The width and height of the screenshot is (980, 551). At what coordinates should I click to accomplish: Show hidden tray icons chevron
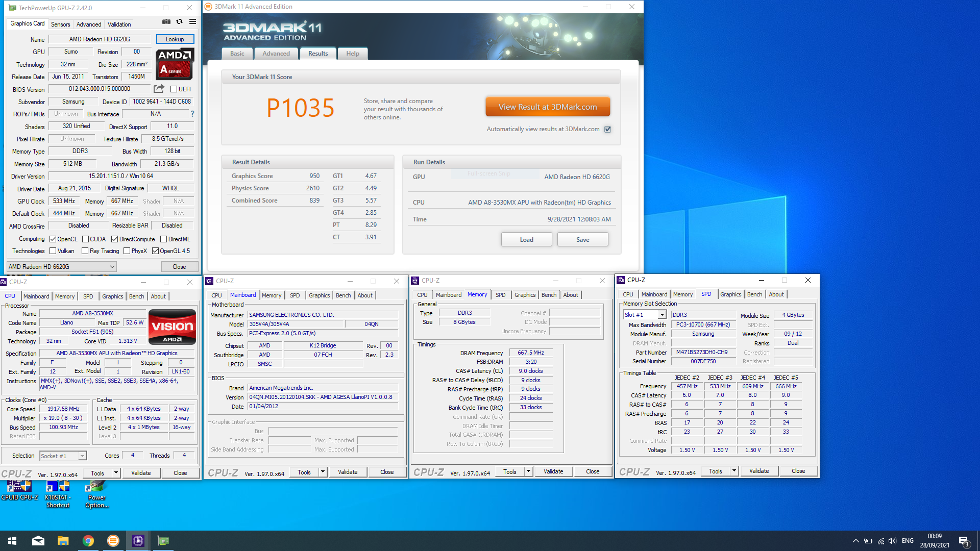pyautogui.click(x=856, y=541)
